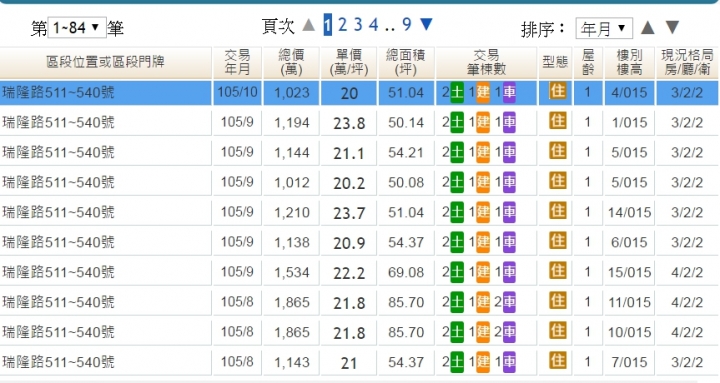Click the 總價(萬) column header

[x=291, y=62]
